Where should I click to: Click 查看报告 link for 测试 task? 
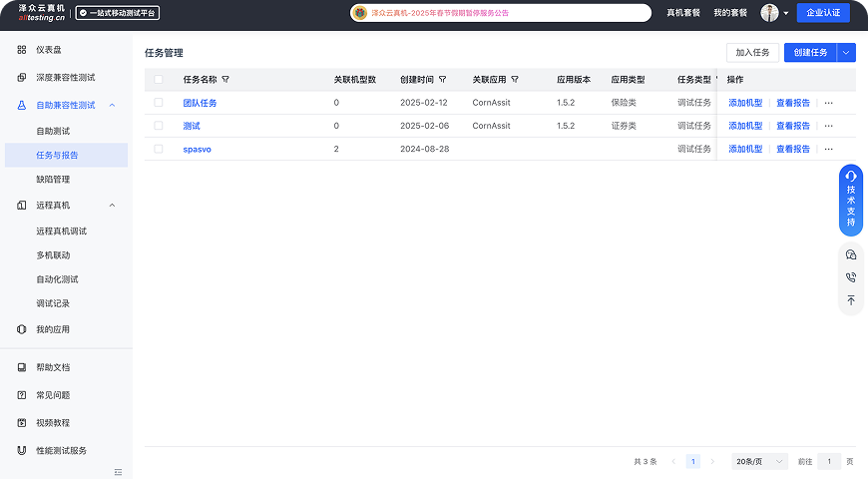pos(793,126)
